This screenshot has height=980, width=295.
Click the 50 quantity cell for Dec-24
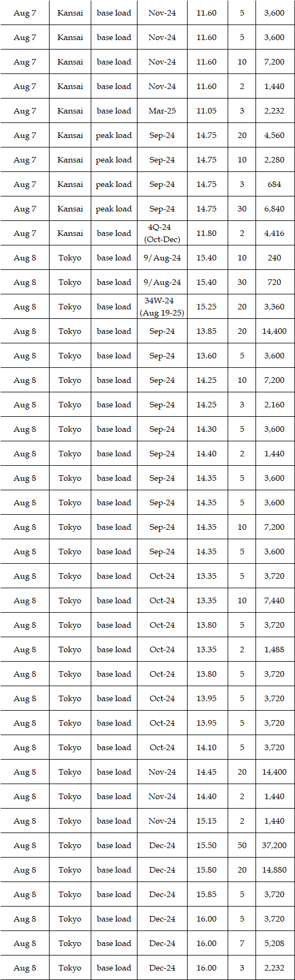[x=242, y=845]
